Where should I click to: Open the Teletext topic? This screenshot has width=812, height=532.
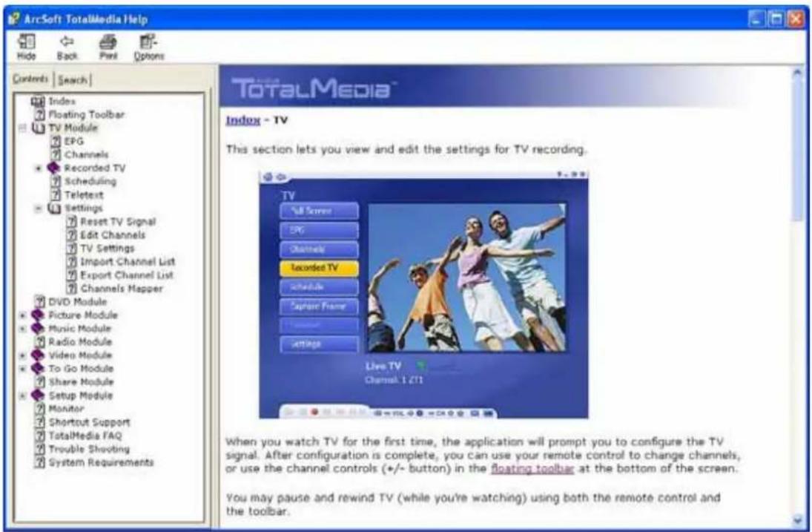pos(83,195)
